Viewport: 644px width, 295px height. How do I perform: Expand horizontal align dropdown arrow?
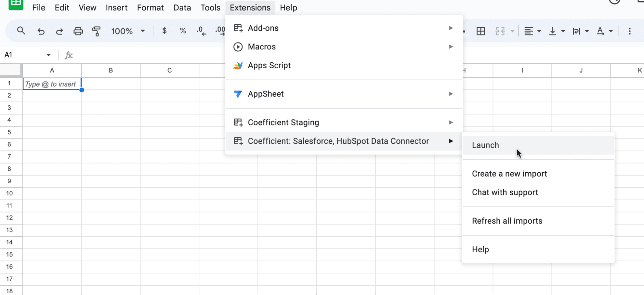539,31
